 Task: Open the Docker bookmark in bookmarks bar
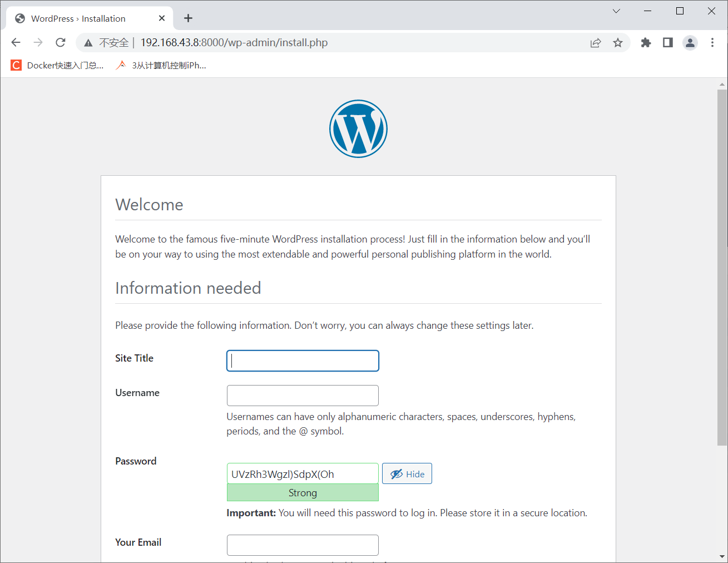click(57, 65)
